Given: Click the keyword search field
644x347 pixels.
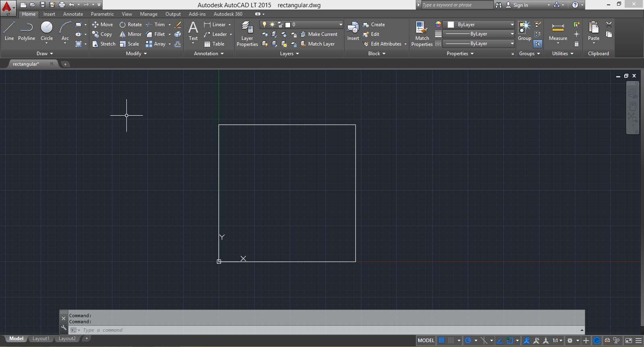Looking at the screenshot, I should pyautogui.click(x=456, y=5).
